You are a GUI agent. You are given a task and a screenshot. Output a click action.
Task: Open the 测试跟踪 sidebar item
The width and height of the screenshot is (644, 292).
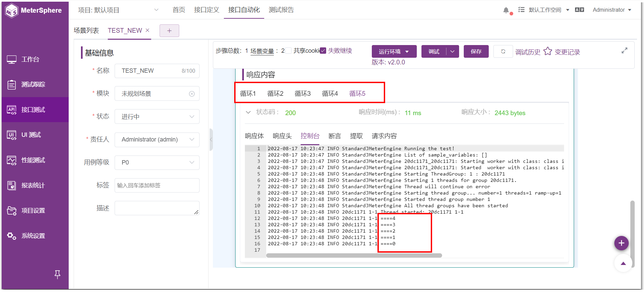pos(35,84)
